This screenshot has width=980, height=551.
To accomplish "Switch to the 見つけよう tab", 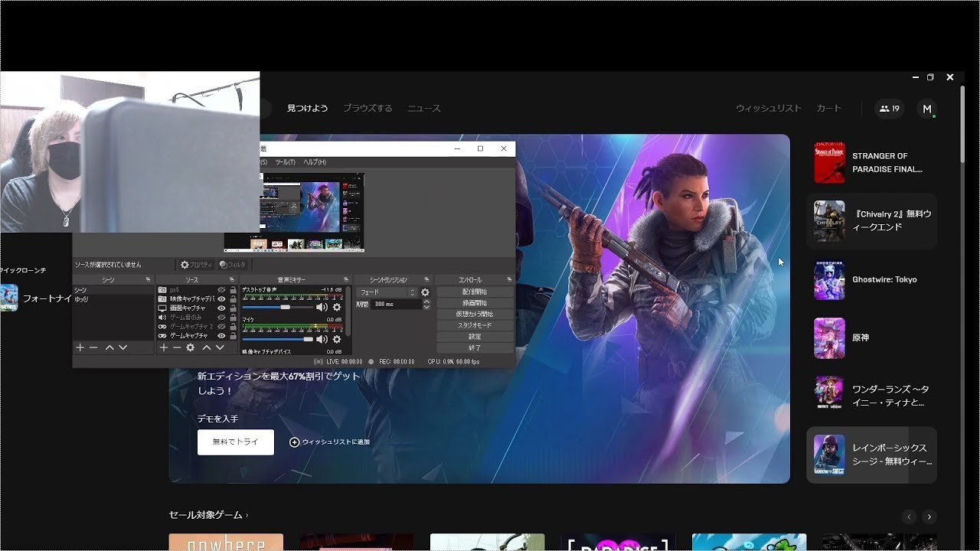I will pos(308,109).
